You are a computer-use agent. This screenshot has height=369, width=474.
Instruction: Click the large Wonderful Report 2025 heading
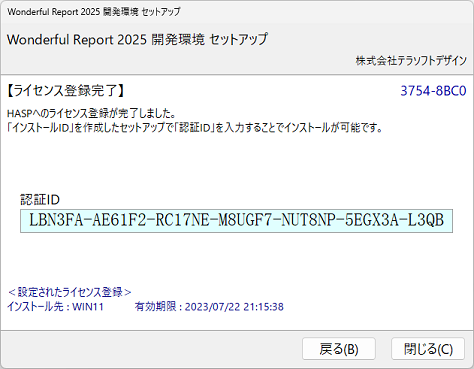(137, 39)
